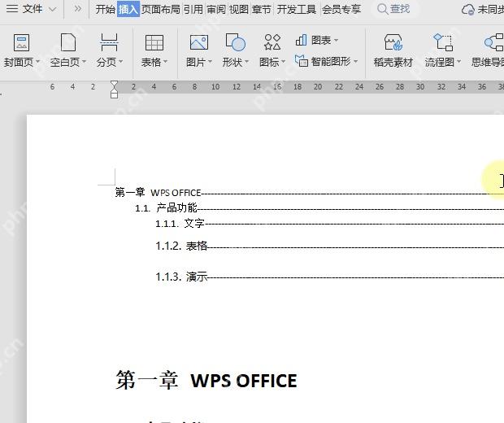The height and width of the screenshot is (423, 504).
Task: Click the Mind Map (思维导图) icon
Action: (494, 42)
